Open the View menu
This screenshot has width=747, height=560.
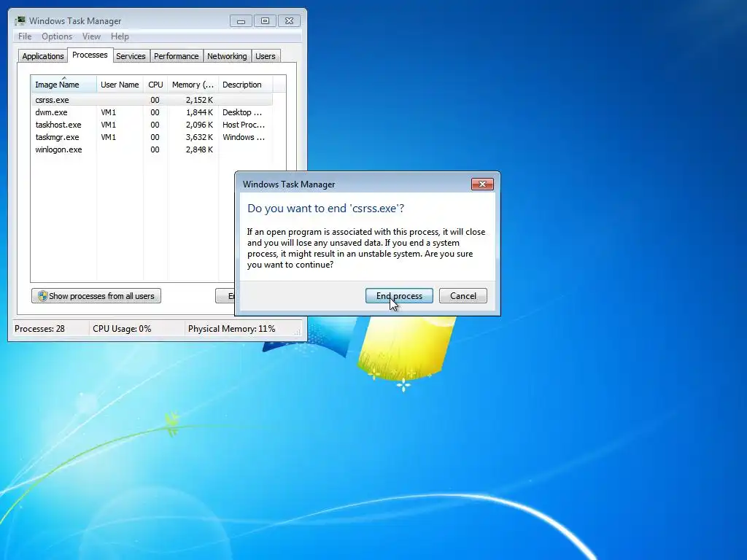click(x=91, y=36)
